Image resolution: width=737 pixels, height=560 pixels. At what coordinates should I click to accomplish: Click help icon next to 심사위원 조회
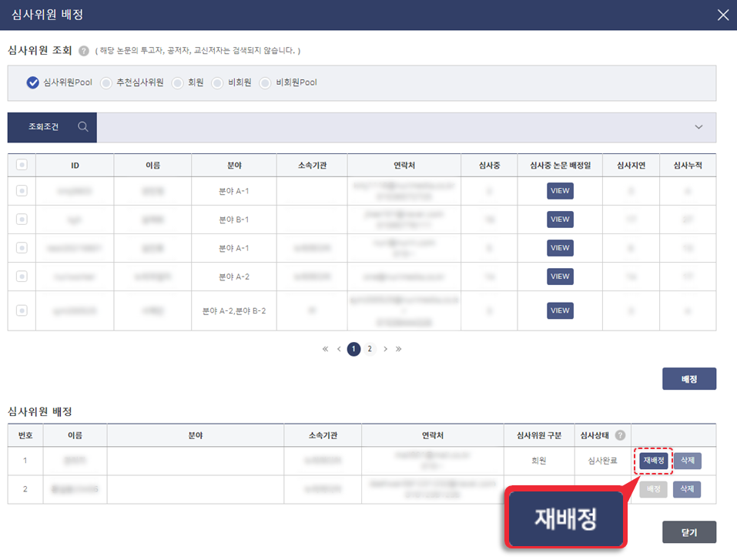[x=84, y=51]
